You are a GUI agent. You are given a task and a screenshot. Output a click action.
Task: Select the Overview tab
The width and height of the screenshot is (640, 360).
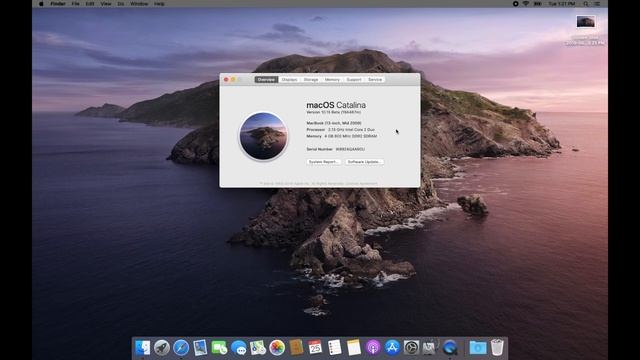(266, 80)
